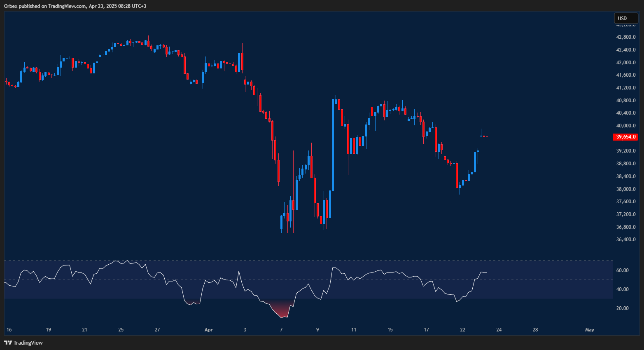
Task: Click the 40.00 level label in RSI pane
Action: tap(623, 289)
